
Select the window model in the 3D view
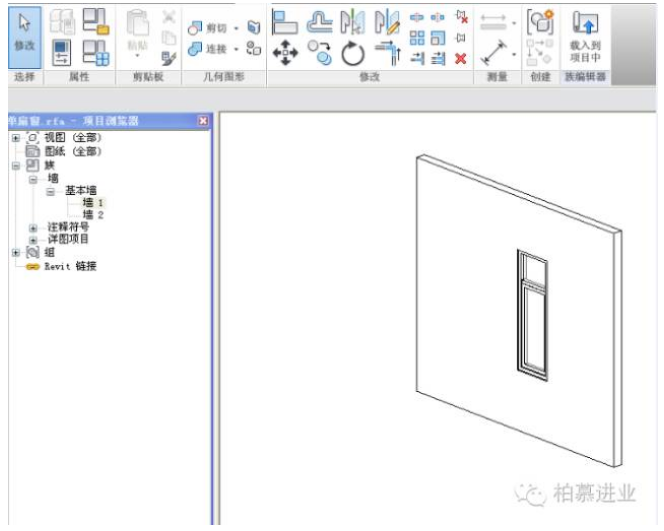click(532, 315)
